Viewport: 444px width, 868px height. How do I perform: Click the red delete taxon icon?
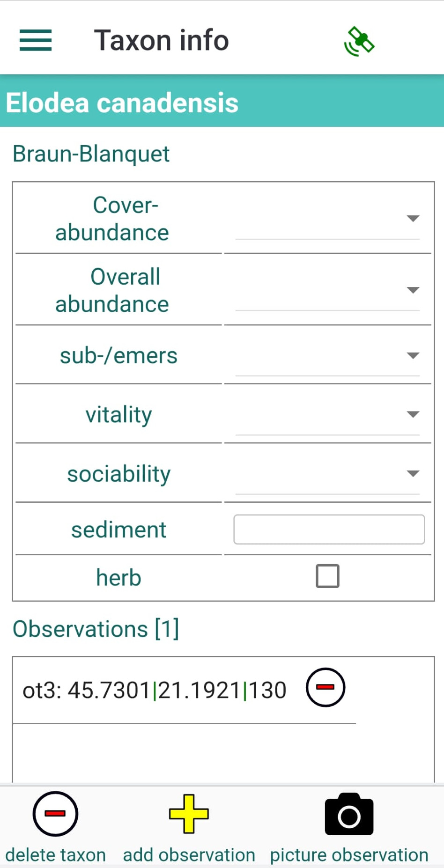coord(55,814)
